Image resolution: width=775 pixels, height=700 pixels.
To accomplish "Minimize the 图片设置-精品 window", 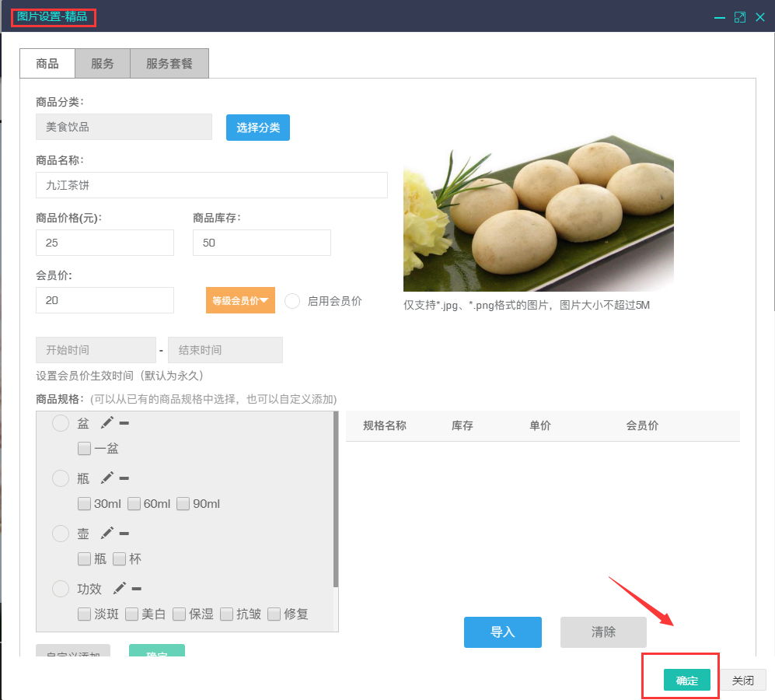I will pyautogui.click(x=720, y=18).
